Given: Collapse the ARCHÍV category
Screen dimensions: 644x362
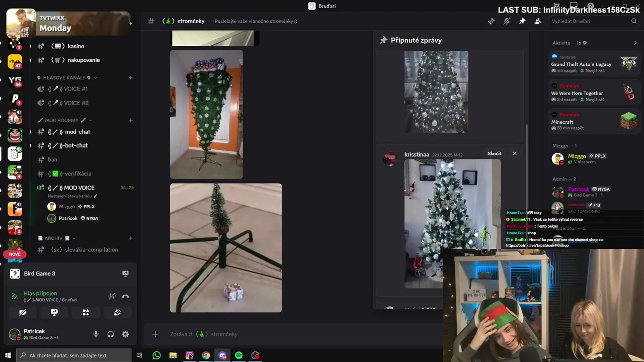Looking at the screenshot, I should (57, 238).
